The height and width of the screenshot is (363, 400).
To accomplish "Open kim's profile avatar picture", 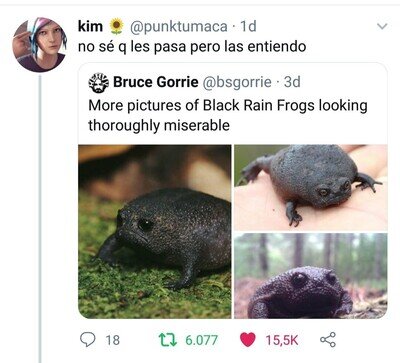I will (39, 45).
